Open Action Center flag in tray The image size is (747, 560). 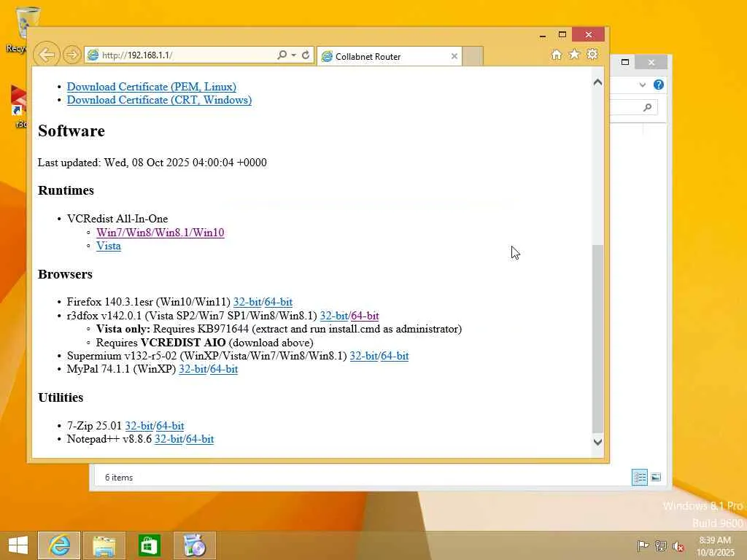click(643, 545)
